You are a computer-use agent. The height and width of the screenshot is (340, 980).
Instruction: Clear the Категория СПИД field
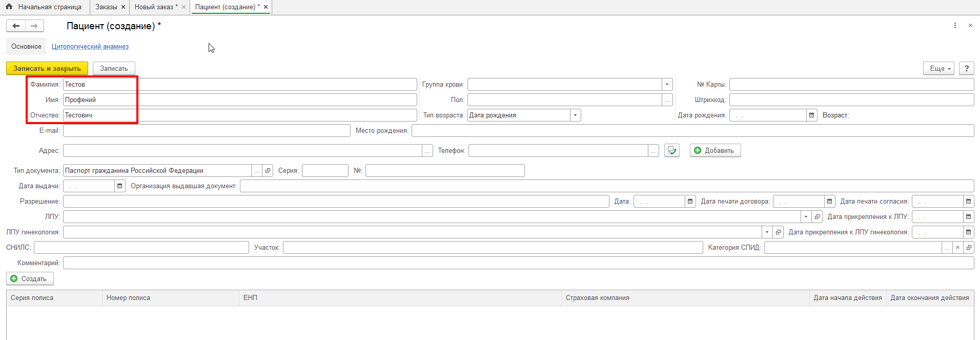pos(957,248)
